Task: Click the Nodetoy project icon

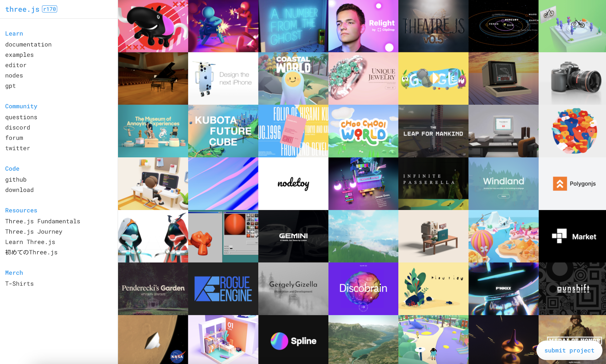Action: tap(294, 183)
